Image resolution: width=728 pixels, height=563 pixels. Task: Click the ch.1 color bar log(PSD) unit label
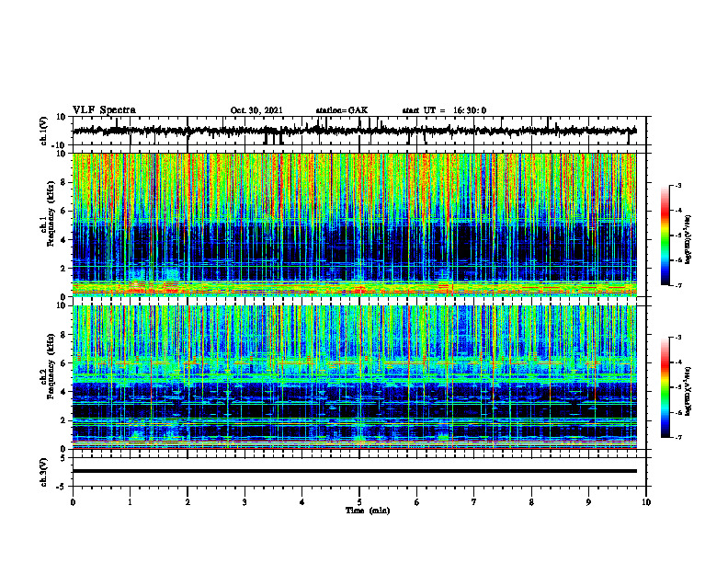pos(688,239)
